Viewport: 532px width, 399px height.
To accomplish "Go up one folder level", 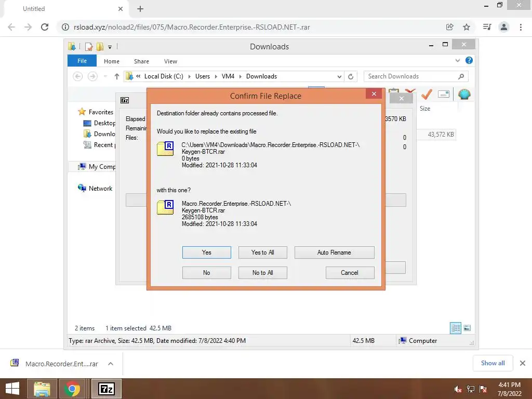I will pyautogui.click(x=117, y=76).
